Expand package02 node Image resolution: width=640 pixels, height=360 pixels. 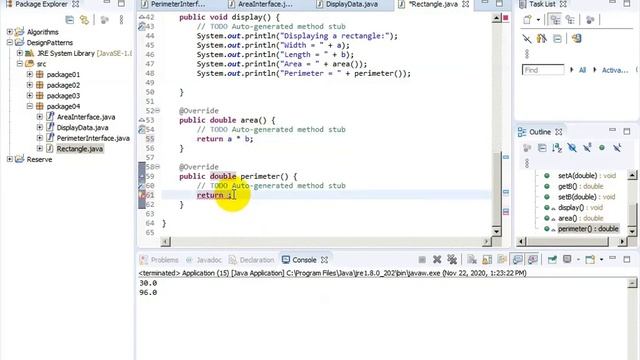[29, 84]
